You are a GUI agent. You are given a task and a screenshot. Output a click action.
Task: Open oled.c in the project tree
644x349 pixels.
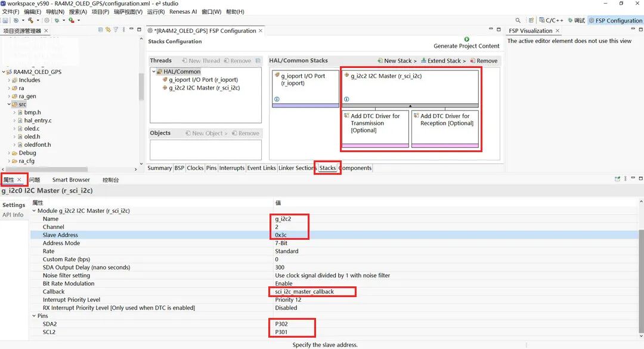click(x=32, y=129)
